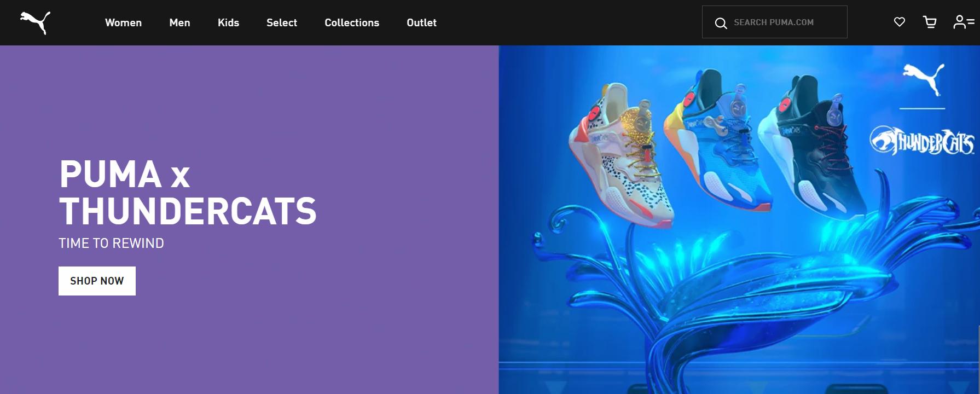Focus the Search PUMA.com field
The height and width of the screenshot is (394, 980).
coord(774,22)
